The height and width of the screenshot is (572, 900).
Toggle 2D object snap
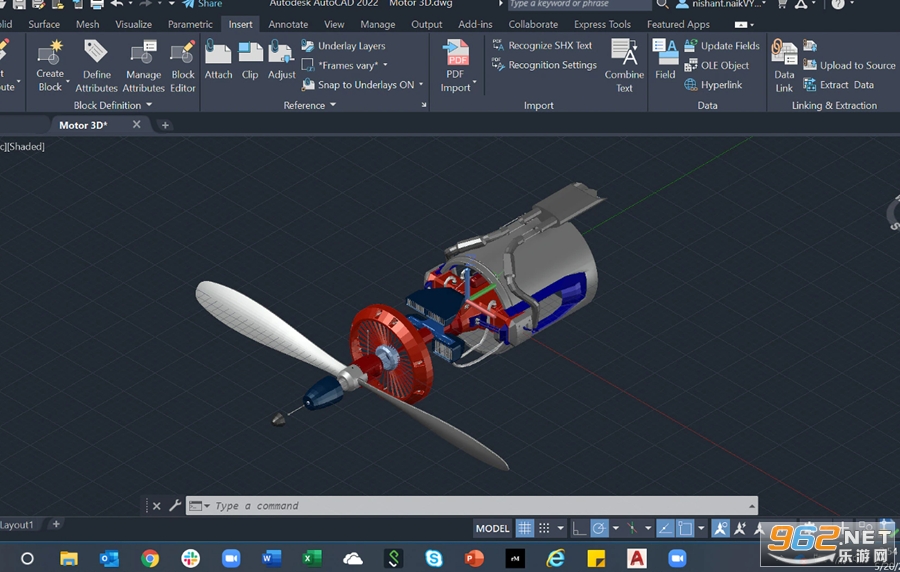685,528
